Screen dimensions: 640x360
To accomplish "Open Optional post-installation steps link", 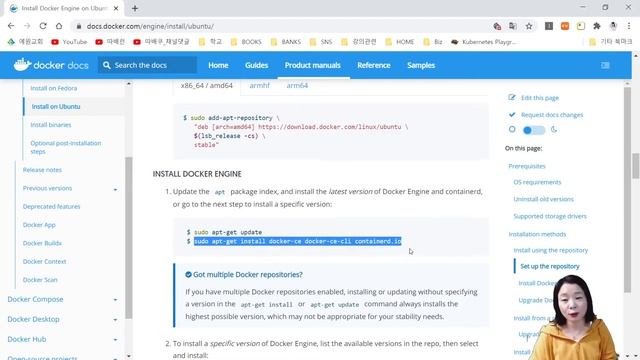I will 66,147.
